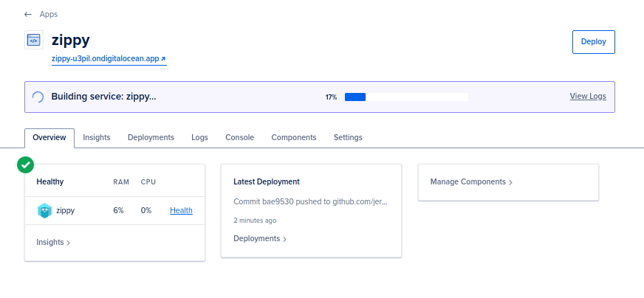Open the Logs tab
This screenshot has width=644, height=298.
[x=199, y=137]
